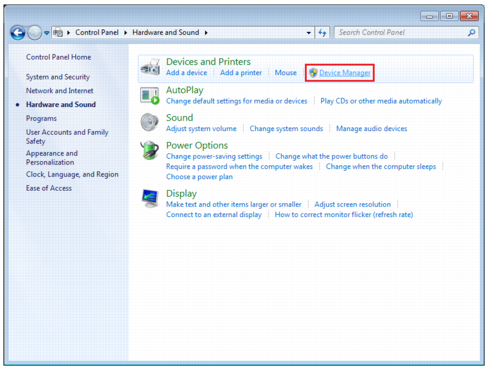Change default settings for media or devices
The height and width of the screenshot is (367, 486).
[x=237, y=101]
